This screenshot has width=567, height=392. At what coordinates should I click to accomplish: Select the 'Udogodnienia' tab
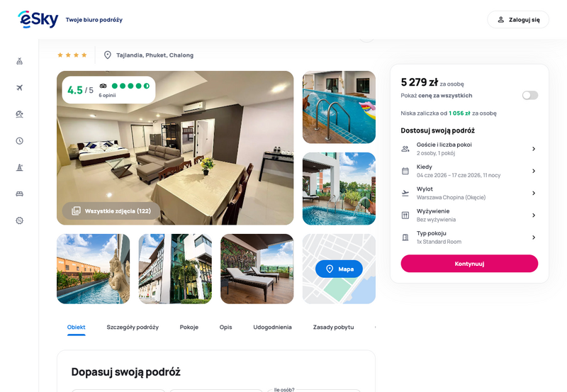pyautogui.click(x=272, y=327)
